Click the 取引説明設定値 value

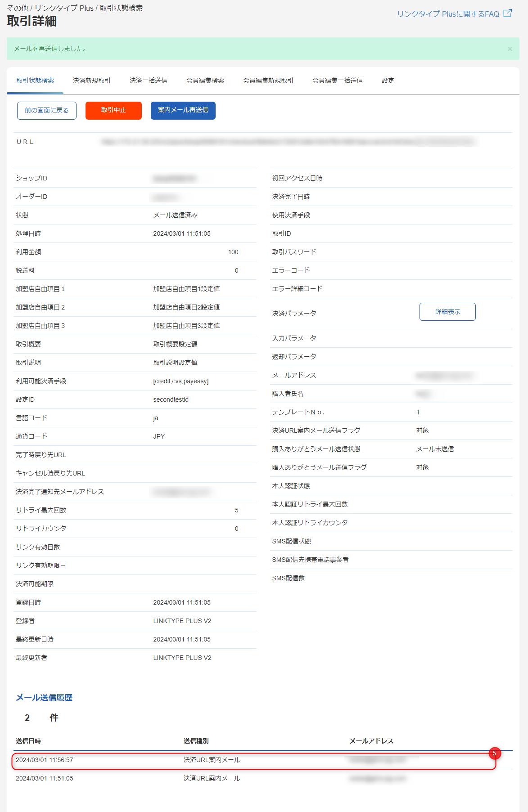176,363
